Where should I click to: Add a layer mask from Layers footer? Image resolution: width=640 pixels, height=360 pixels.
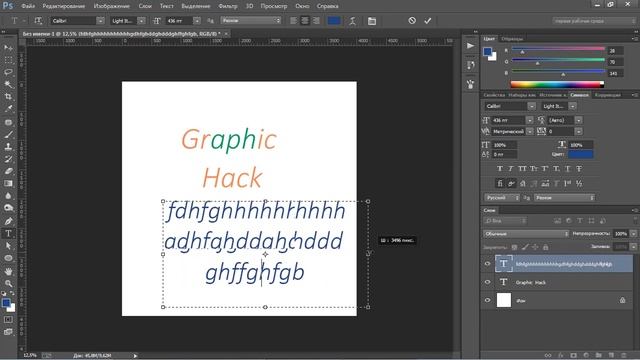click(x=573, y=356)
